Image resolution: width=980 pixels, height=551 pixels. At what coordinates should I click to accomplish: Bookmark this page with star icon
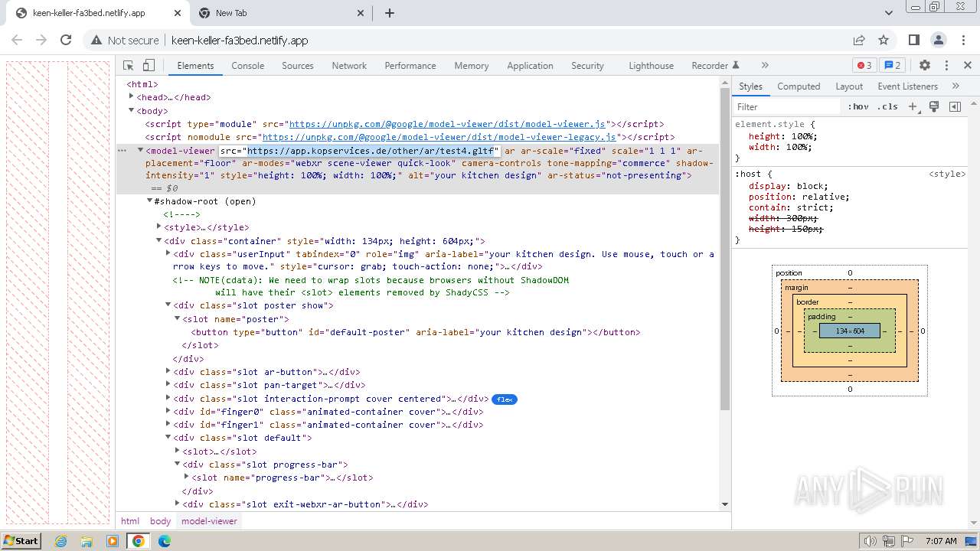pyautogui.click(x=884, y=40)
